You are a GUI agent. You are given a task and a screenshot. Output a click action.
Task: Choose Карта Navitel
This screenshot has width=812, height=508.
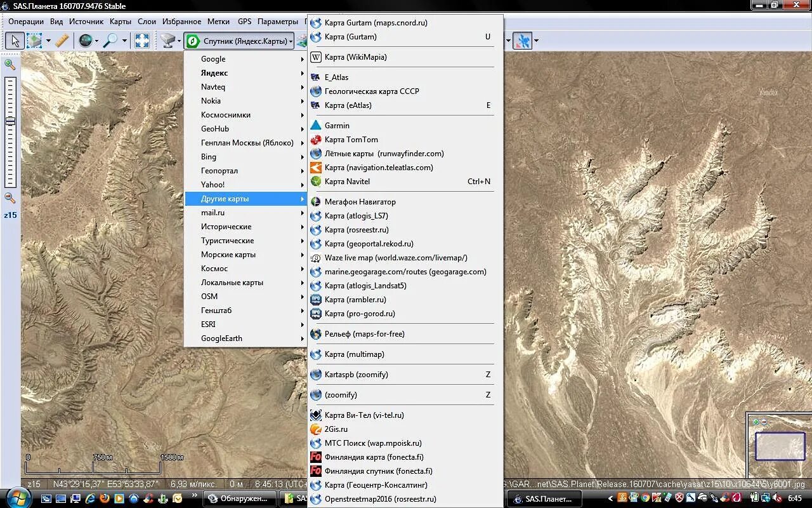tap(405, 182)
